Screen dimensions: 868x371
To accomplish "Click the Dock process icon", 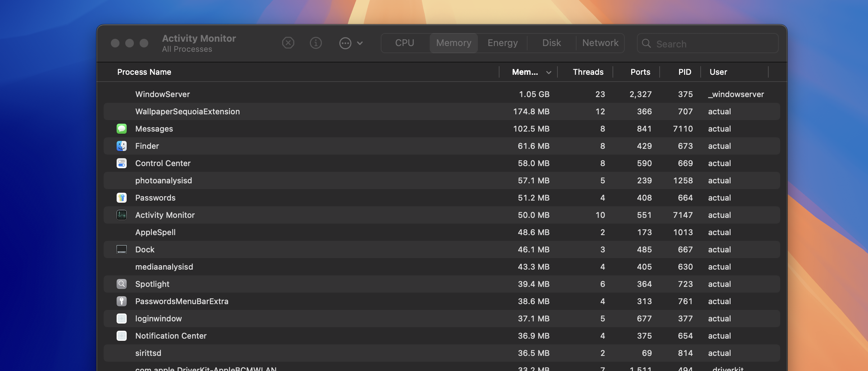I will click(122, 249).
